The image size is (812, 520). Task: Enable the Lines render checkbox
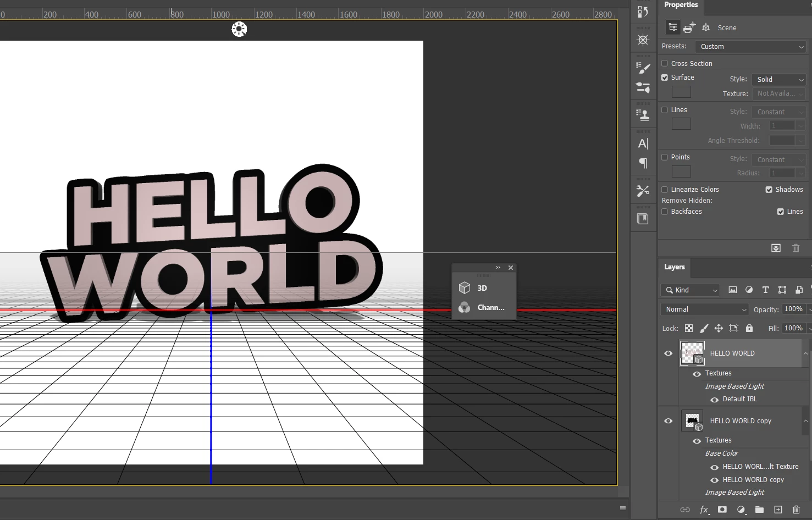665,110
